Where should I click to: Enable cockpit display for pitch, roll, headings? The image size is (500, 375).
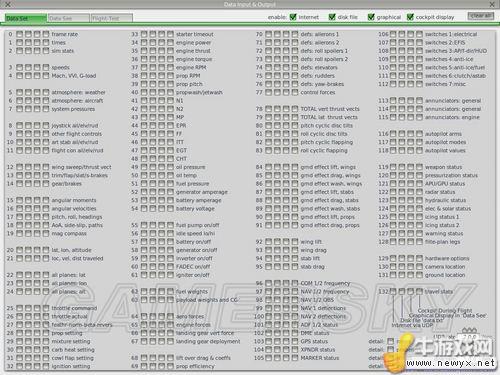pyautogui.click(x=46, y=217)
